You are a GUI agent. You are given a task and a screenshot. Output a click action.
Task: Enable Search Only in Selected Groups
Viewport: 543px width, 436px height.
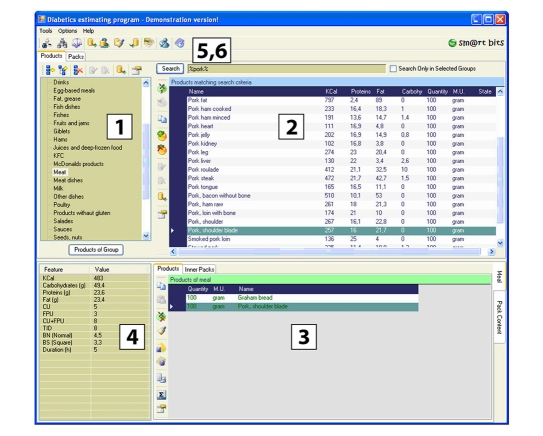pos(393,69)
